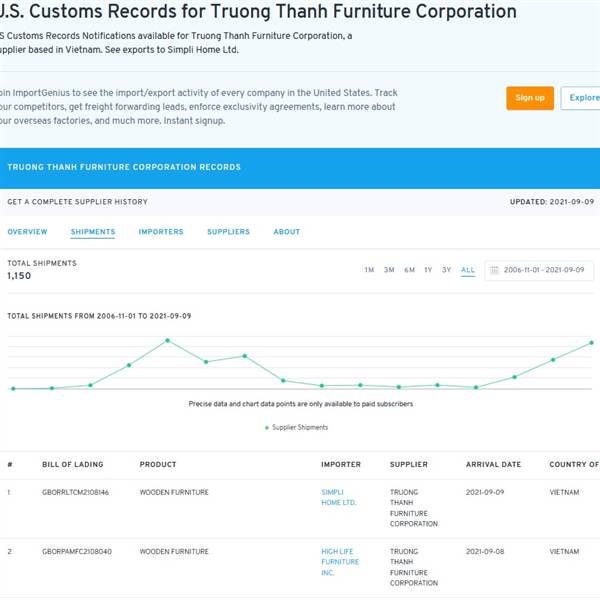Pick the 3Y time range

pyautogui.click(x=447, y=270)
